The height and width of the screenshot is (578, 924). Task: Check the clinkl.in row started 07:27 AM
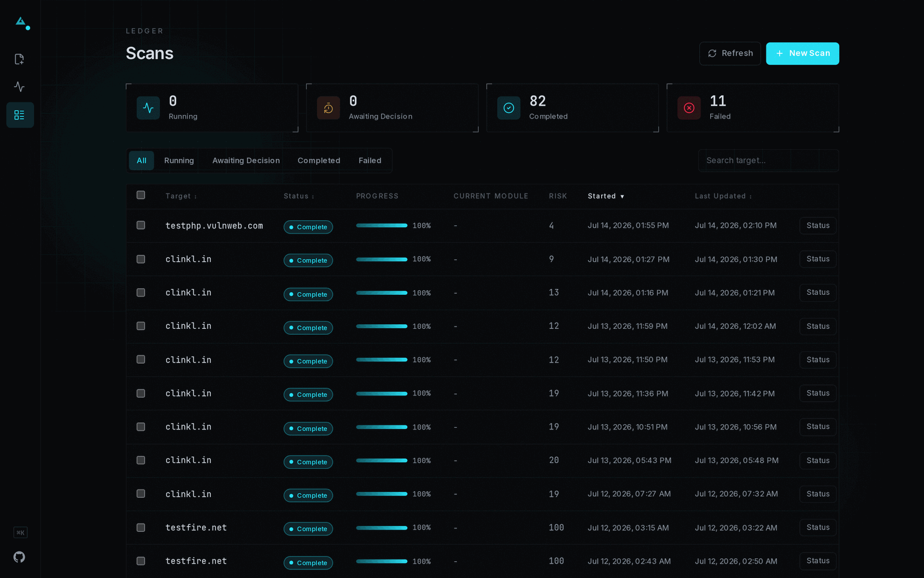(x=141, y=494)
